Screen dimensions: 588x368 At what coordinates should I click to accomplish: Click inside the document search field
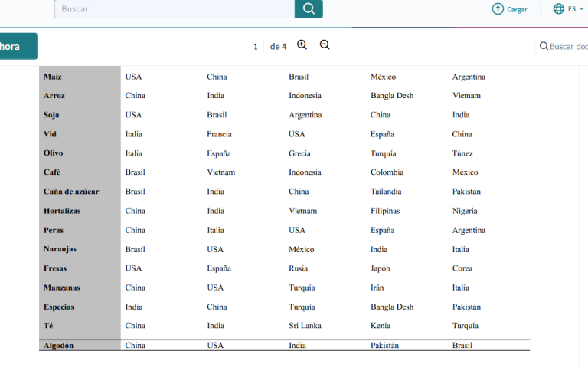(568, 47)
